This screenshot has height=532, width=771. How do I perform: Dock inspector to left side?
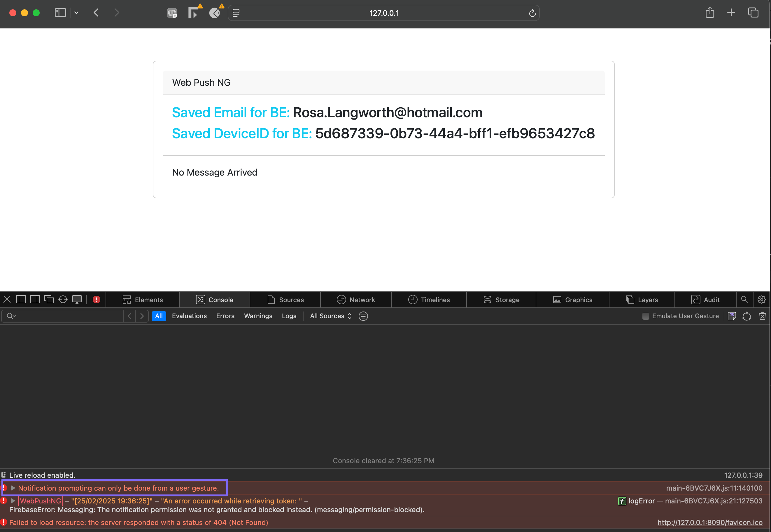pos(21,299)
